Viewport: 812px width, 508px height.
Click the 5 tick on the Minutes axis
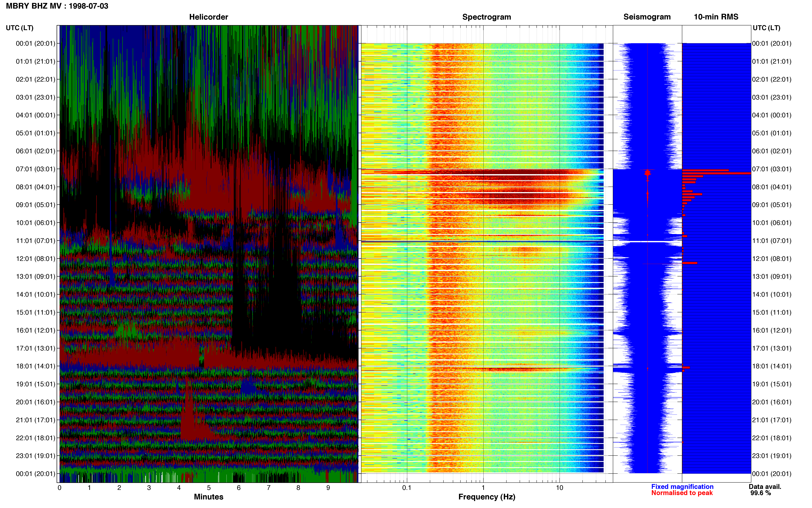point(209,488)
